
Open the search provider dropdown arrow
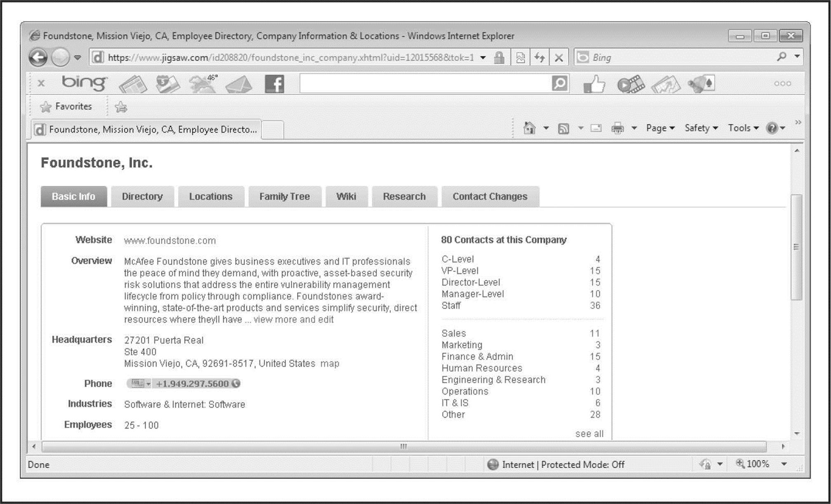coord(797,56)
